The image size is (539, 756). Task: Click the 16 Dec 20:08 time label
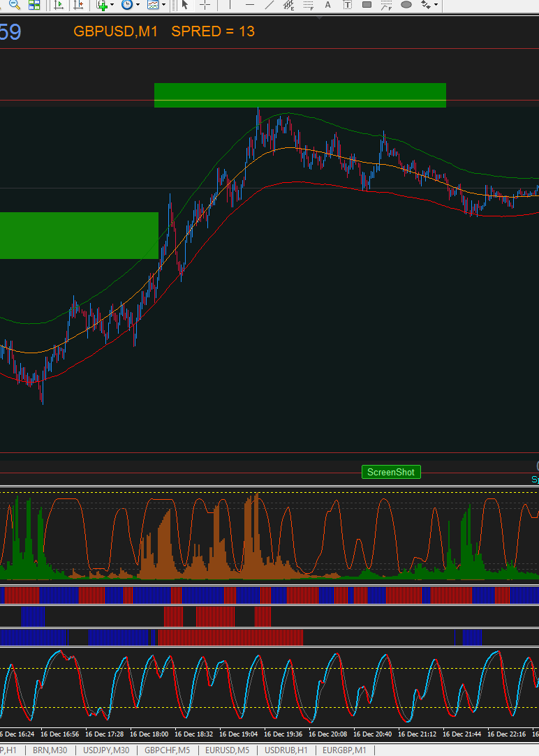click(328, 734)
